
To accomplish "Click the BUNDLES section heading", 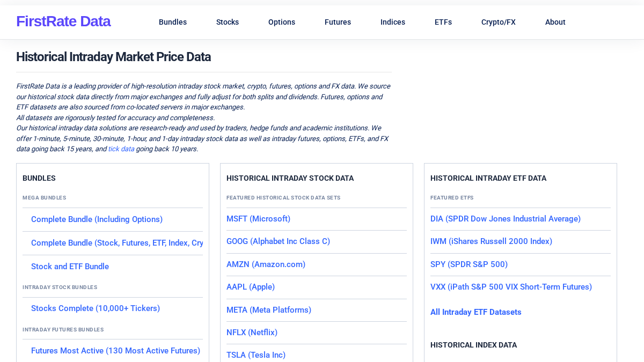I will tap(39, 178).
